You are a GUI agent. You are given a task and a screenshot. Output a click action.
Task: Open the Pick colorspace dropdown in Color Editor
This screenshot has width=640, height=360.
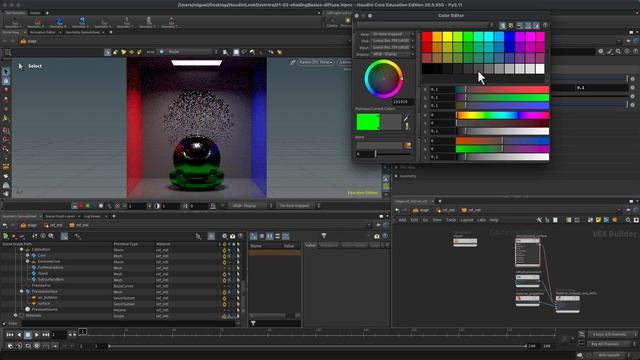point(393,41)
